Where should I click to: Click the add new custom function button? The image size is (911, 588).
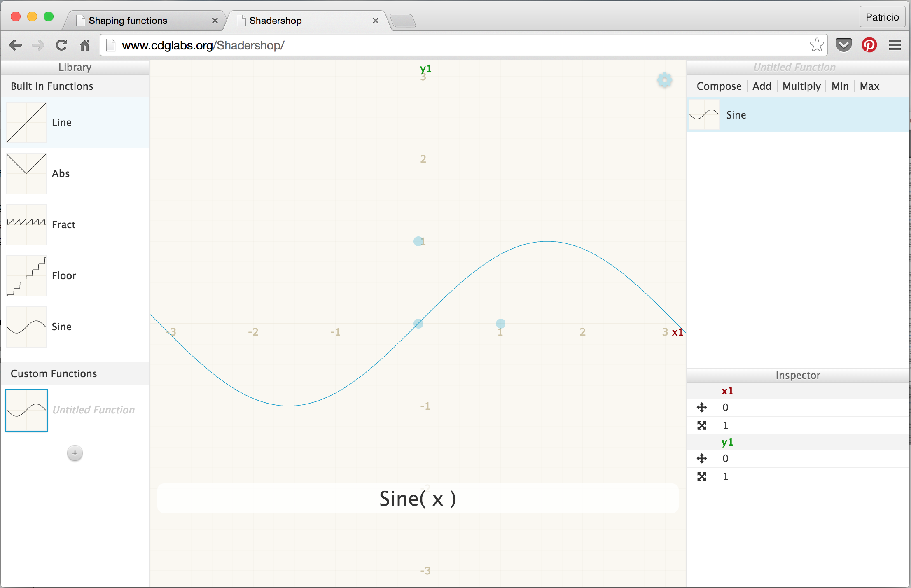[x=75, y=453]
